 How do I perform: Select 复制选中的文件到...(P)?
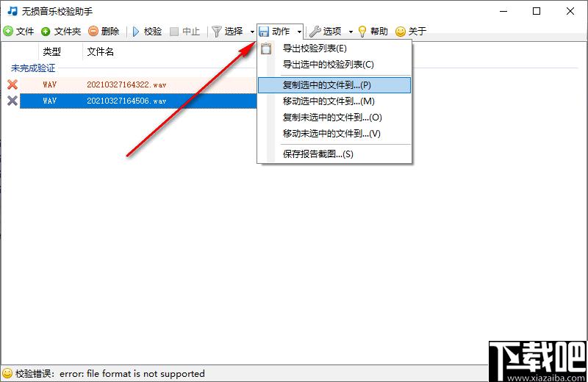[334, 85]
